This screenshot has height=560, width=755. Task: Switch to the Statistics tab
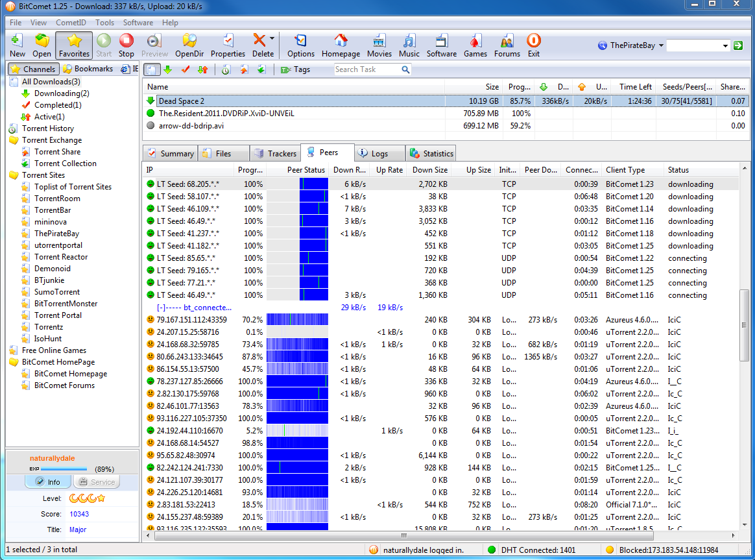(x=431, y=154)
